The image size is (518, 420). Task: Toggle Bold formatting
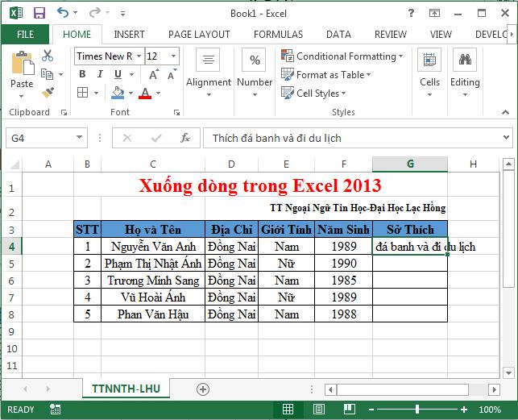(x=82, y=74)
